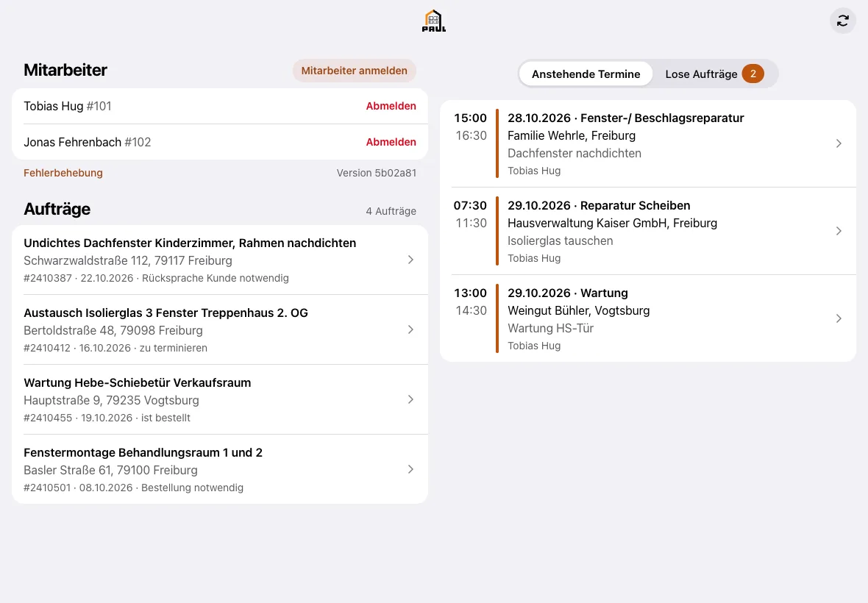868x603 pixels.
Task: Click Abmelden for Jonas Fehrenbach
Action: coord(391,142)
